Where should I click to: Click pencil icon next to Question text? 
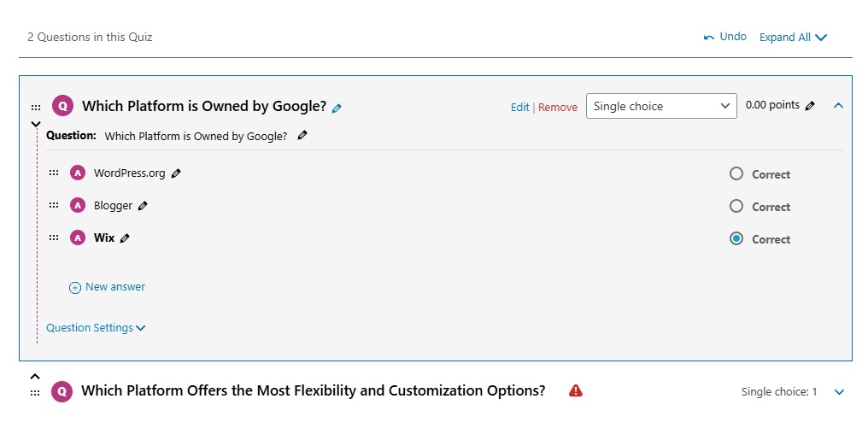click(302, 135)
